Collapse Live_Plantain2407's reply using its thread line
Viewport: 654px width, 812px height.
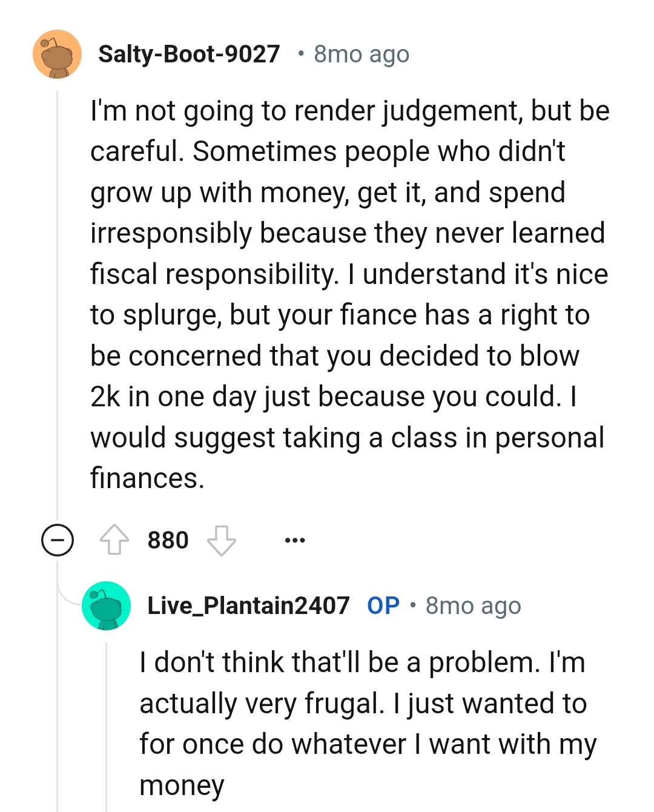click(107, 727)
